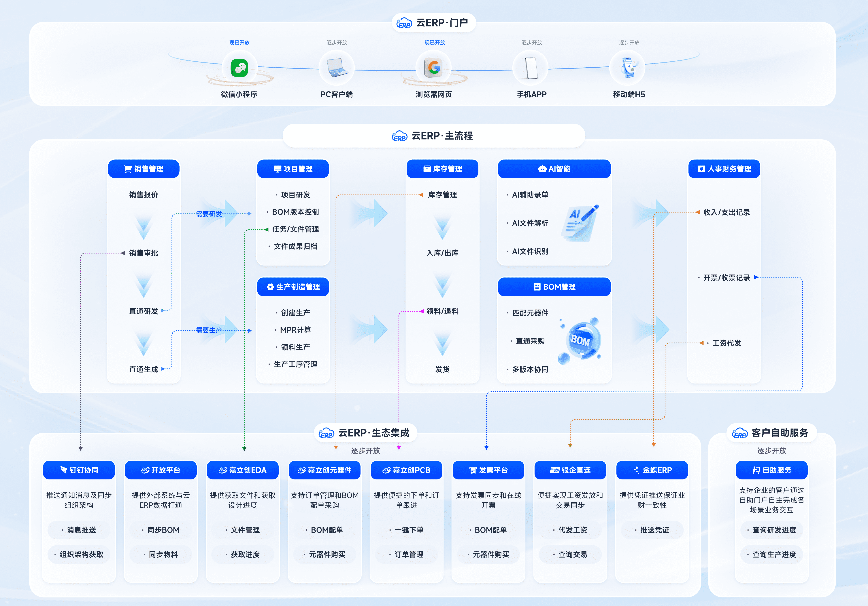Screen dimensions: 868x606
Task: Select the 人事财务管理 header
Action: (x=724, y=169)
